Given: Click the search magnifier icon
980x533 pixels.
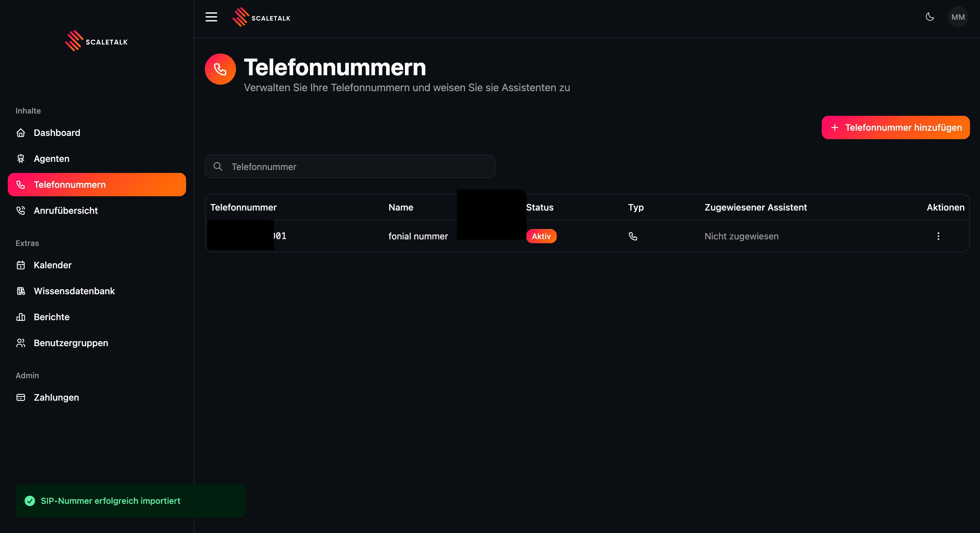Looking at the screenshot, I should [x=218, y=166].
